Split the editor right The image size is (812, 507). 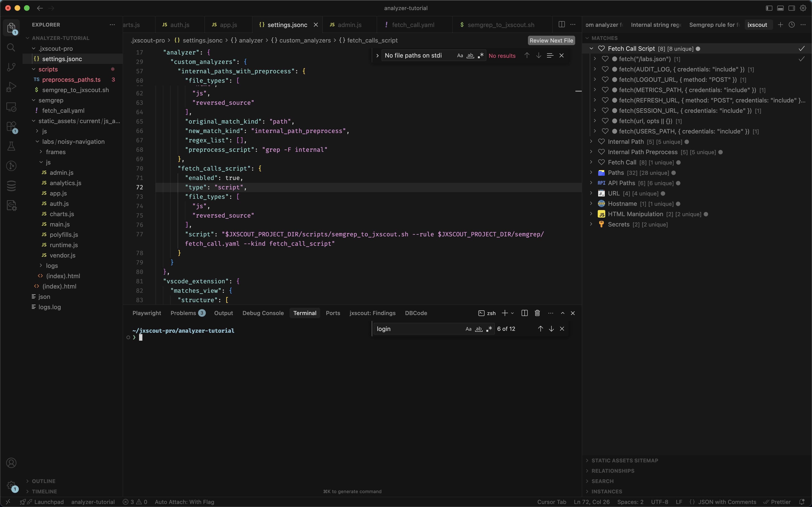pyautogui.click(x=562, y=24)
